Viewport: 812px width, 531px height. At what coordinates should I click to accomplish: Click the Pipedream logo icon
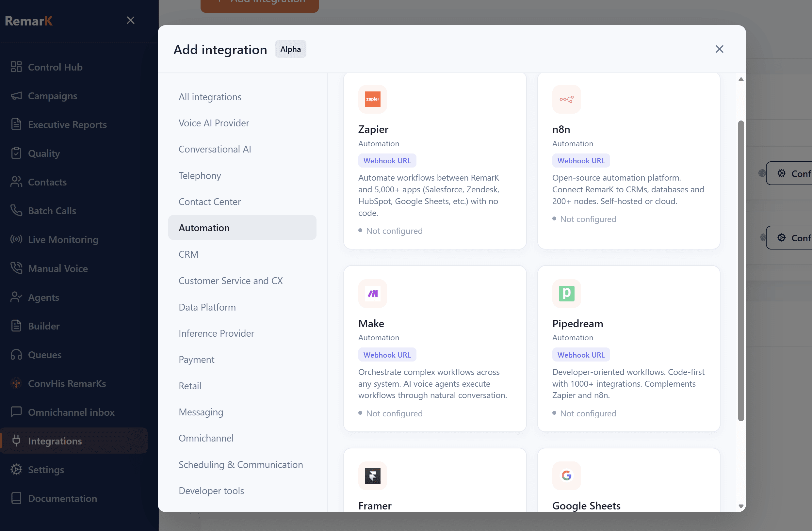[566, 293]
